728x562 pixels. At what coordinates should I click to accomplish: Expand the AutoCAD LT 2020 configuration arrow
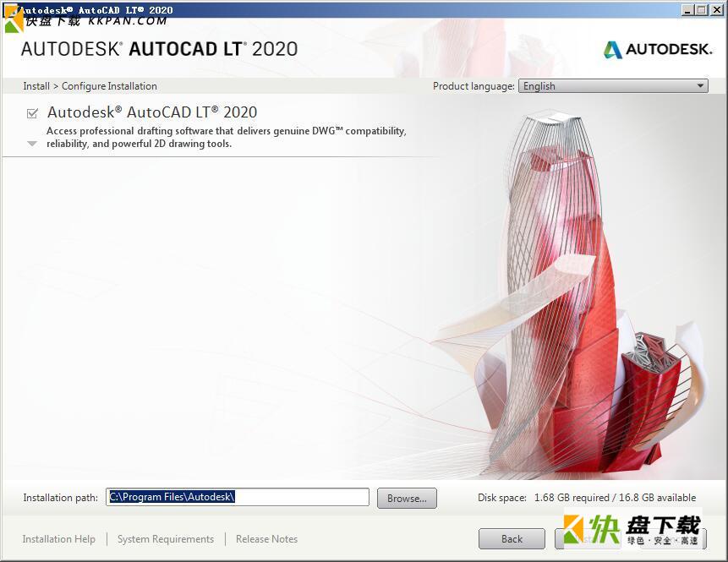coord(32,144)
